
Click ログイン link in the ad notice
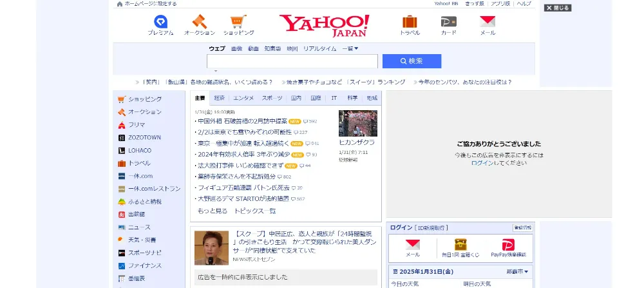[x=482, y=163]
